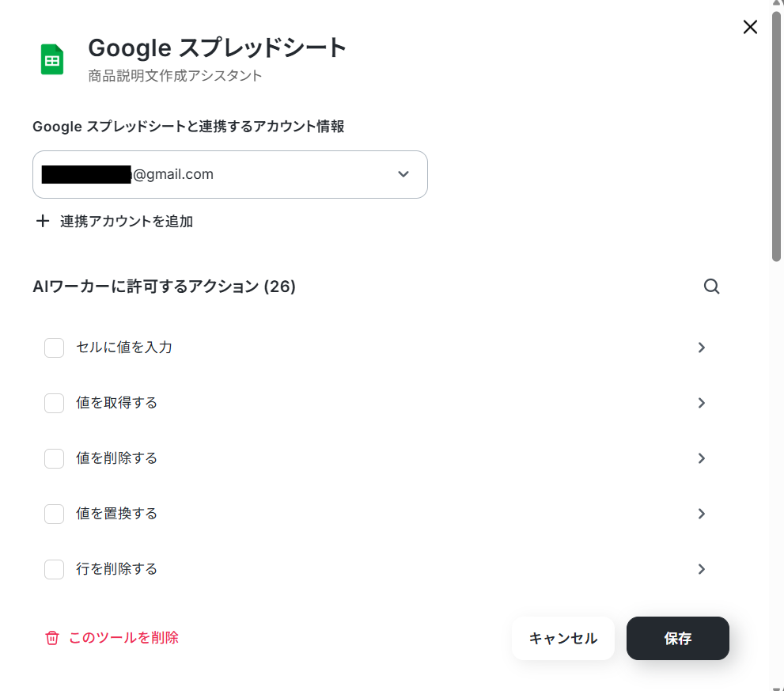
Task: Close the dialog with the X icon
Action: coord(750,27)
